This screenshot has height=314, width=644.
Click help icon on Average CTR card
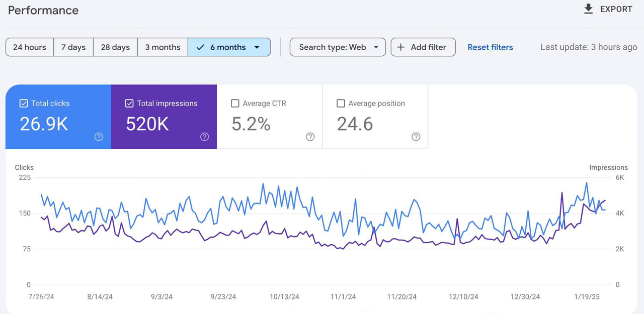(x=310, y=137)
